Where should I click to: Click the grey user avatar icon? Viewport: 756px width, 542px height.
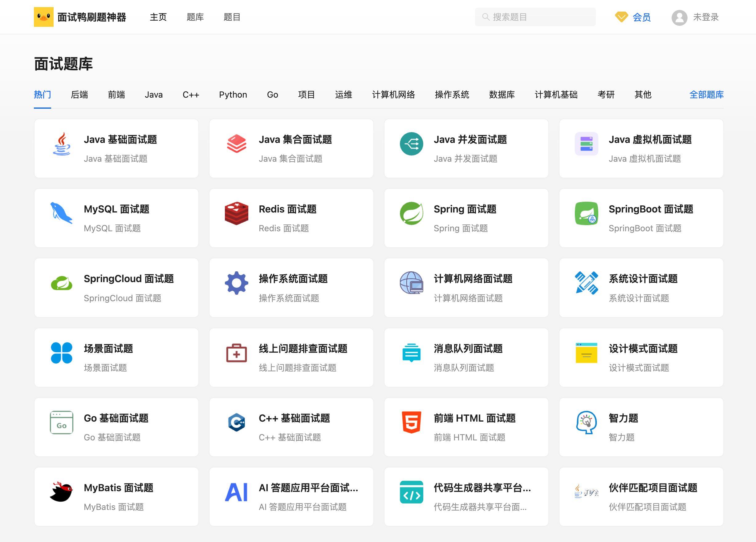(679, 17)
